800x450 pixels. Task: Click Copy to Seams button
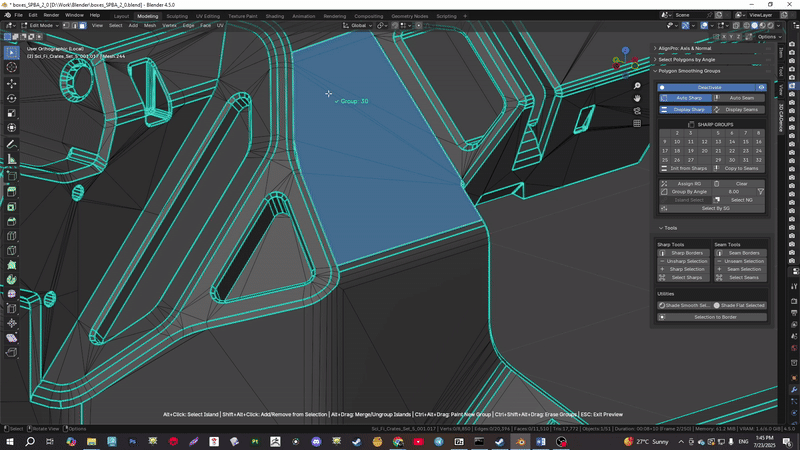coord(740,168)
